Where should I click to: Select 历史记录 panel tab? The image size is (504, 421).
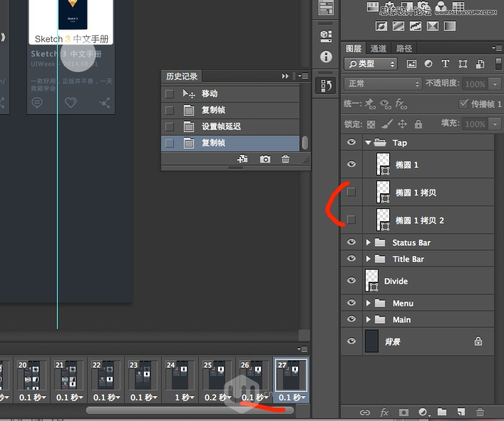tap(182, 76)
